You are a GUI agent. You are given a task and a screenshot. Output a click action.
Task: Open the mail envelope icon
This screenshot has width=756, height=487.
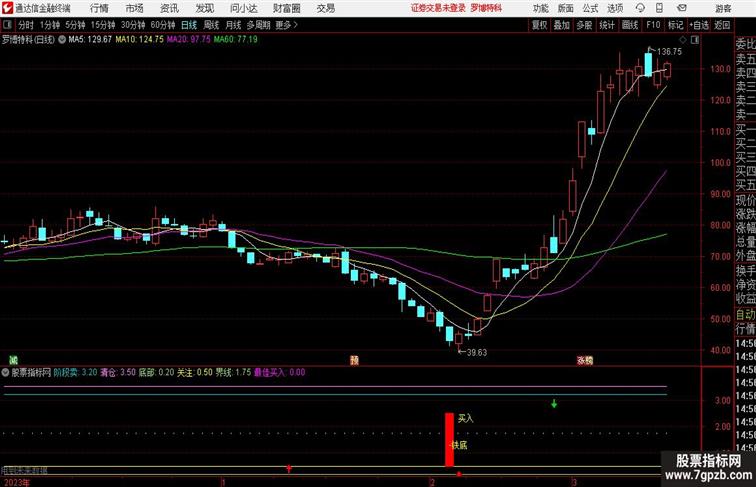pos(682,8)
